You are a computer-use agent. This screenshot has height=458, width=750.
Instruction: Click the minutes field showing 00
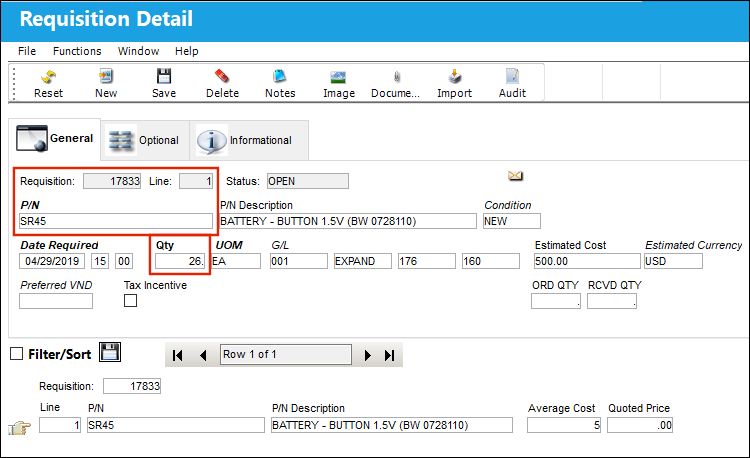[124, 261]
